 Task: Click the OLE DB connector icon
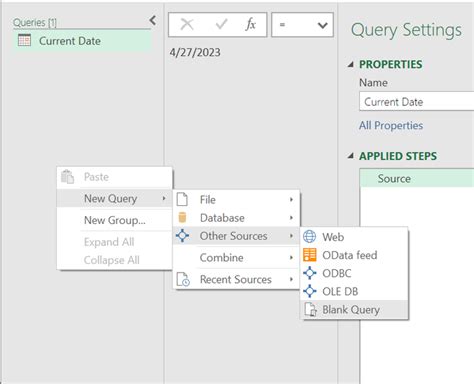(310, 291)
